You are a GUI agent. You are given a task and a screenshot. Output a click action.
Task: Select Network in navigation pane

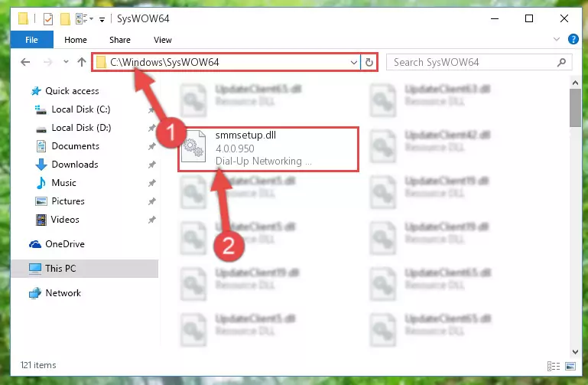63,292
